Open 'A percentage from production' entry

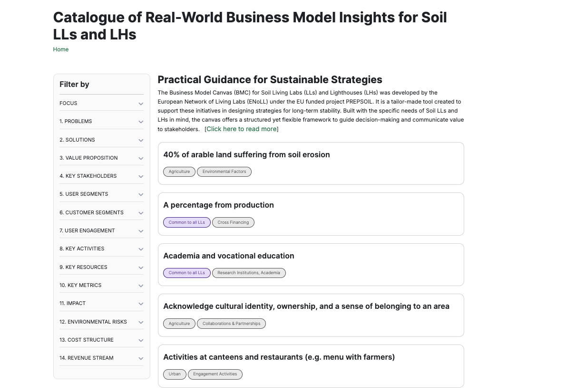pyautogui.click(x=218, y=205)
